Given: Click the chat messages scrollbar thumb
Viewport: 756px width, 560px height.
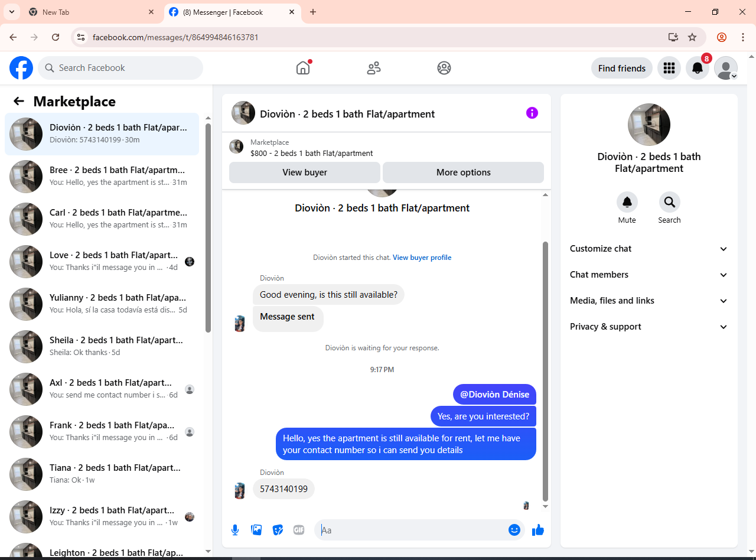Looking at the screenshot, I should tap(545, 370).
